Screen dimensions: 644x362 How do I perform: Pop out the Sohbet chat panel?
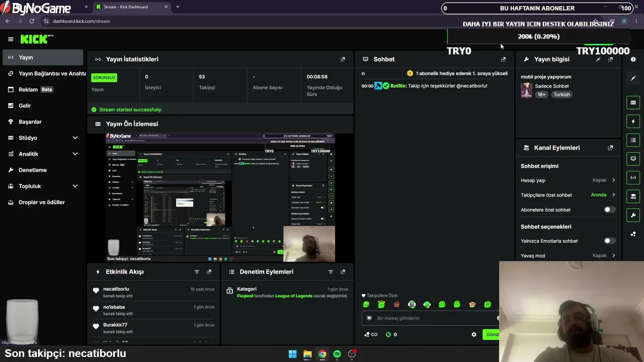point(503,59)
